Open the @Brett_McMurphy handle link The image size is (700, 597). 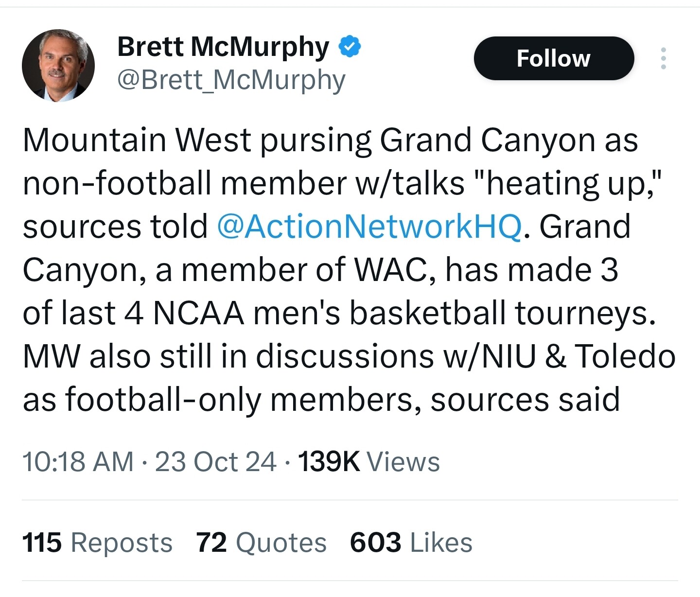pyautogui.click(x=231, y=80)
